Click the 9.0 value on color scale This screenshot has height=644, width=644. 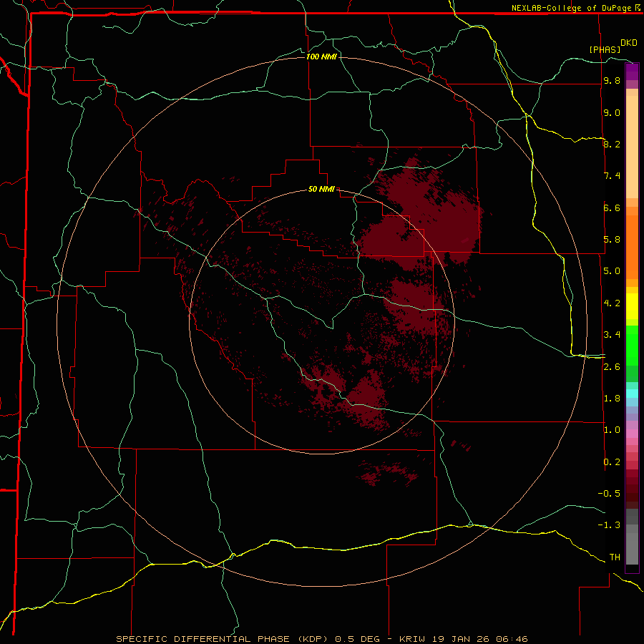pos(612,112)
